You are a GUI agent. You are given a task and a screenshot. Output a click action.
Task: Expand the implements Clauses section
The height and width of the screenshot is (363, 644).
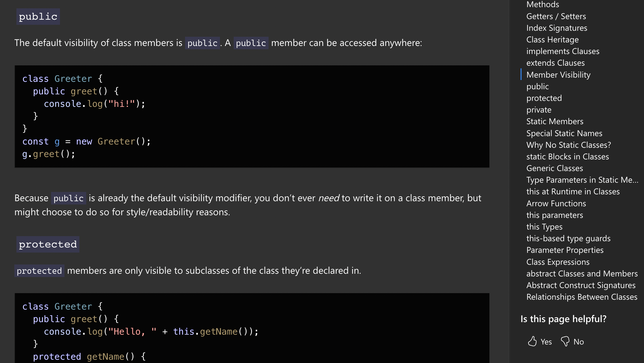tap(563, 51)
